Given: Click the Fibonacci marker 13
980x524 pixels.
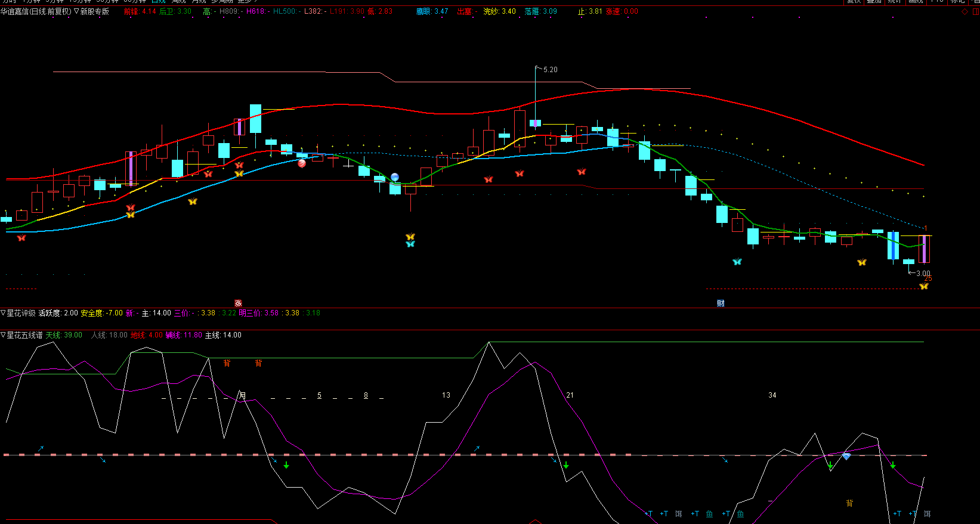Looking at the screenshot, I should 446,395.
